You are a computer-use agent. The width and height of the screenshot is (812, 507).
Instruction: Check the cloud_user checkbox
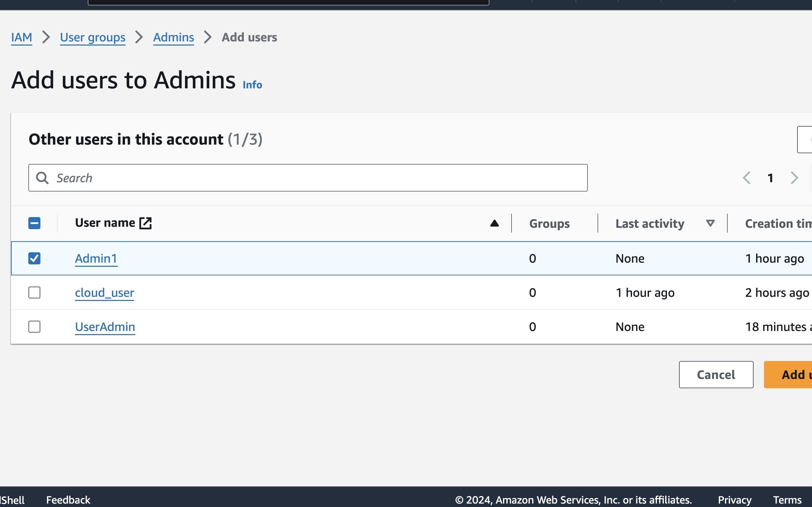[34, 292]
